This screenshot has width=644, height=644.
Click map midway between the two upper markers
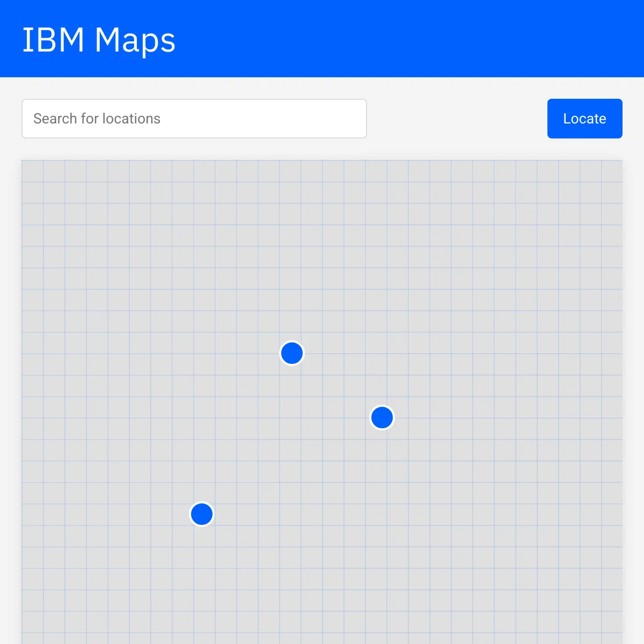pos(337,385)
